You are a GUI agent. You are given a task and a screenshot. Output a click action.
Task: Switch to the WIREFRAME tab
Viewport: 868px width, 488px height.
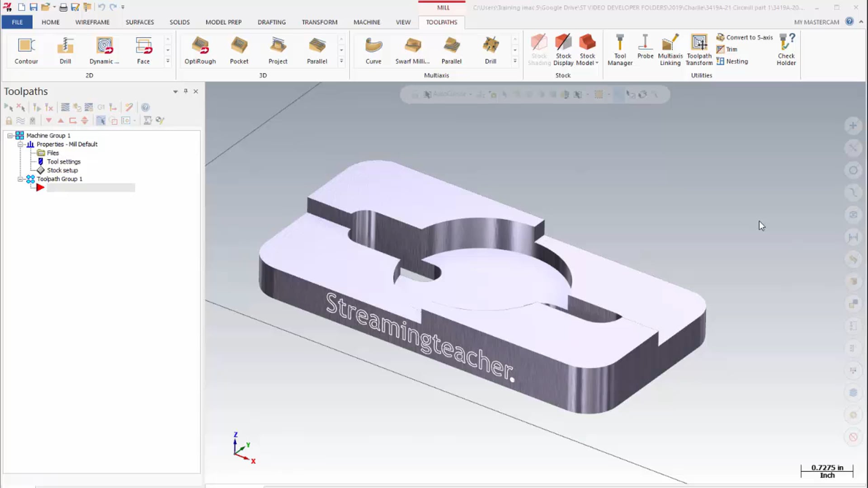[92, 22]
